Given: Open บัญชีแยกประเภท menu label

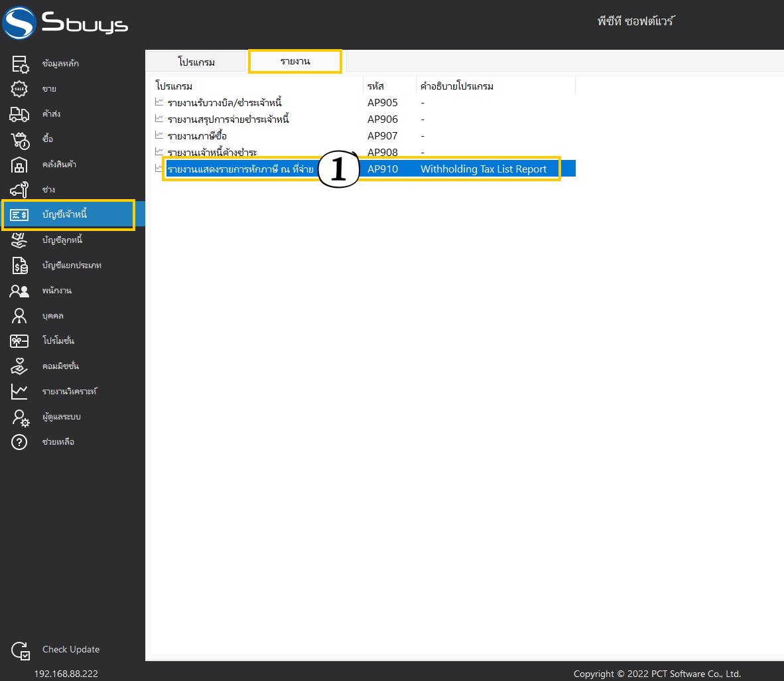Looking at the screenshot, I should pyautogui.click(x=72, y=265).
